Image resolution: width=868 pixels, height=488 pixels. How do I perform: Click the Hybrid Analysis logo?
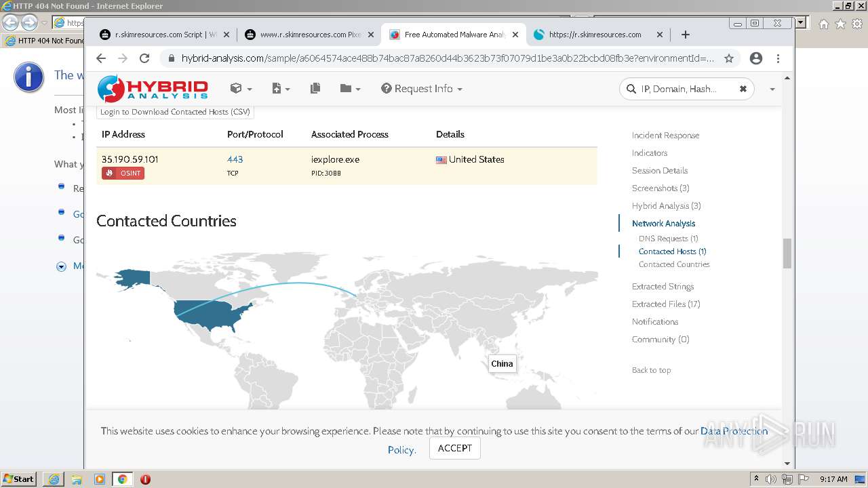coord(153,89)
